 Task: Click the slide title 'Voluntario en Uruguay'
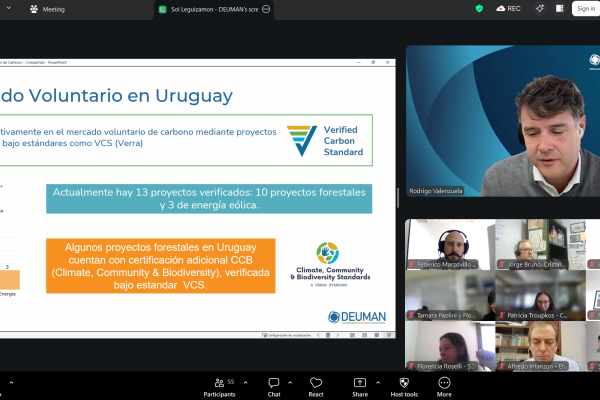pos(130,95)
